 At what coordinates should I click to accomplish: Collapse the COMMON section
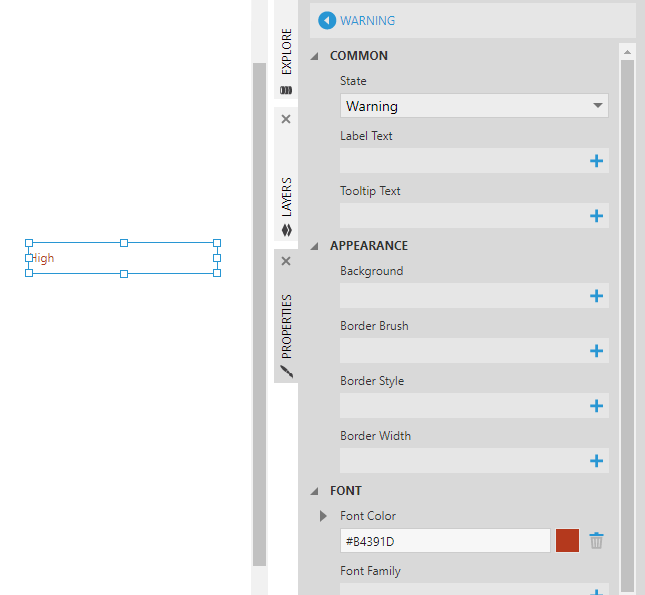pos(315,56)
